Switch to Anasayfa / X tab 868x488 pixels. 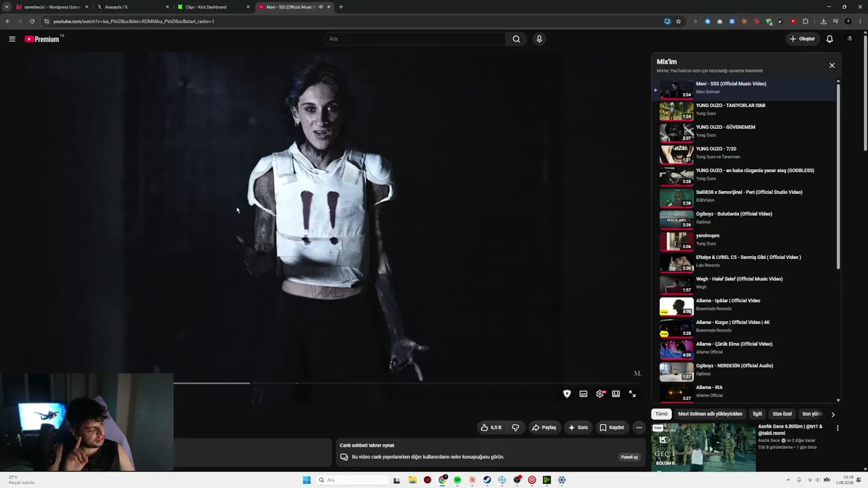point(132,7)
